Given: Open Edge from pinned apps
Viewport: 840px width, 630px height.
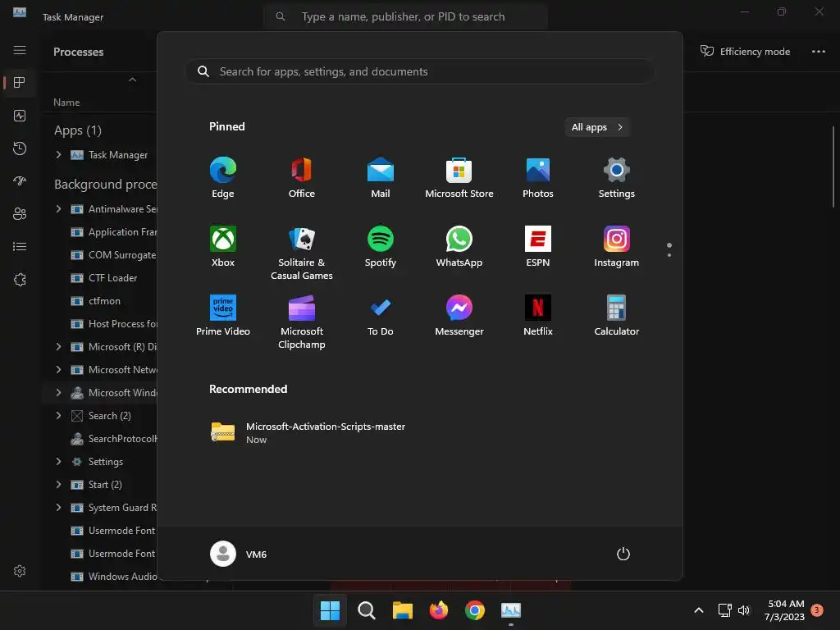Looking at the screenshot, I should point(223,178).
